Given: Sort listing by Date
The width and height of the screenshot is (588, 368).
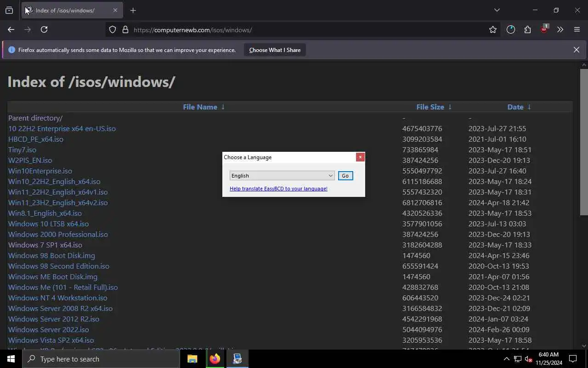Looking at the screenshot, I should [515, 107].
